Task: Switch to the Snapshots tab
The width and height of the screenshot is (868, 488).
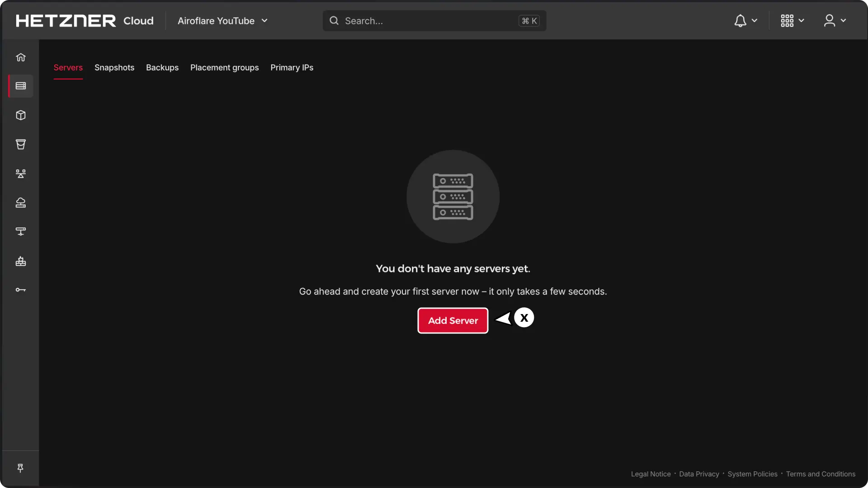Action: [x=114, y=67]
